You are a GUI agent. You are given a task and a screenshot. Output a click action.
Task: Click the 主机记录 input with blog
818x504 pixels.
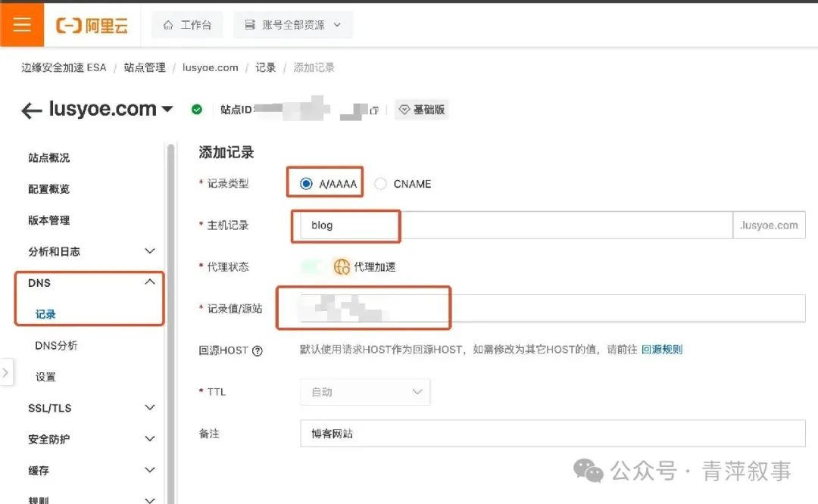click(x=517, y=226)
